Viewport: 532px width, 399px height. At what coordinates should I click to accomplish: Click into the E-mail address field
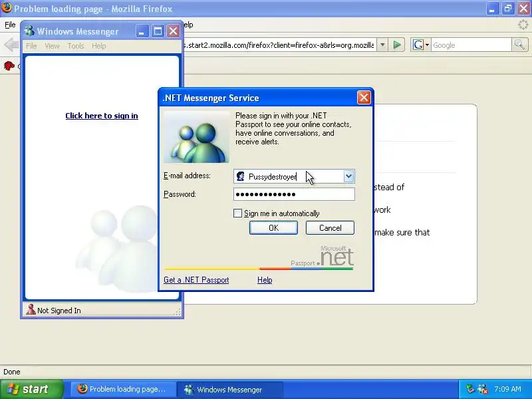click(x=294, y=176)
